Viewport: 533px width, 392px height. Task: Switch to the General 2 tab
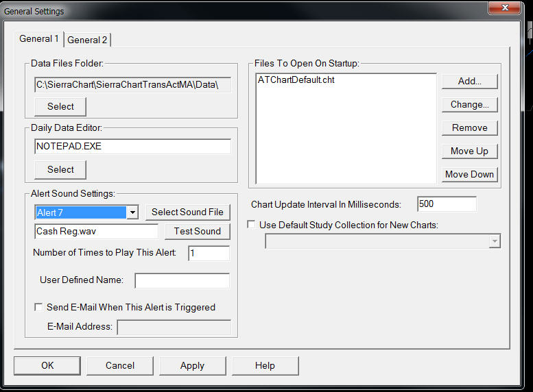point(87,40)
